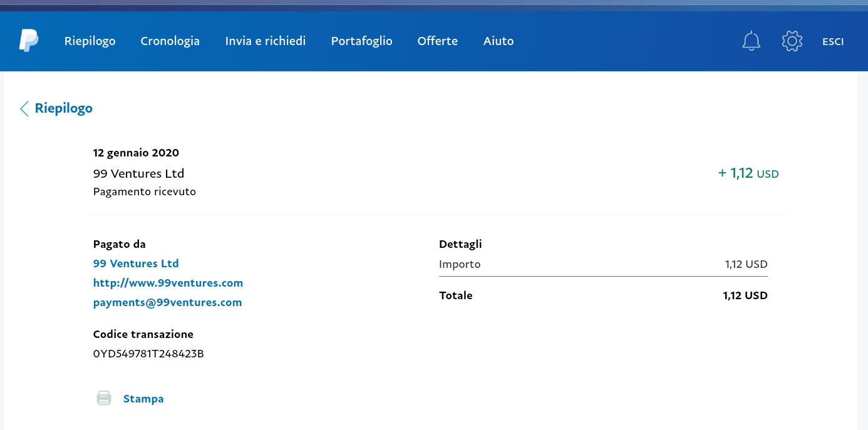Click the Totale label
This screenshot has height=430, width=868.
pos(456,295)
